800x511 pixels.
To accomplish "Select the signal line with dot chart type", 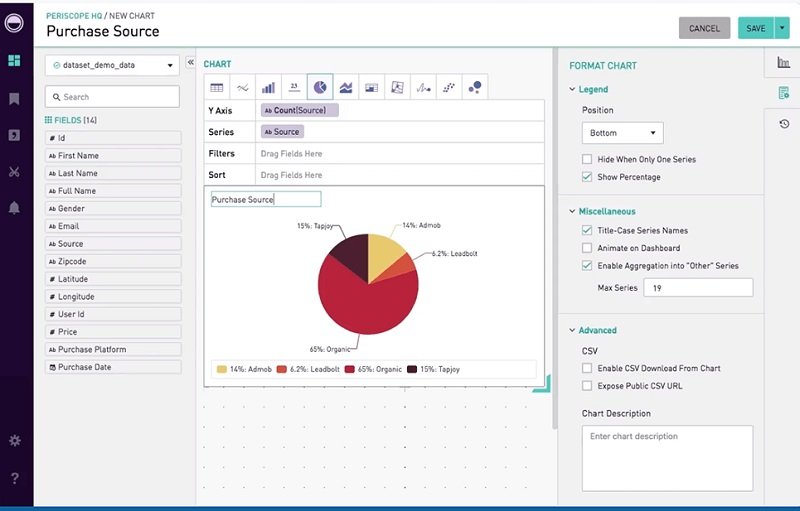I will tap(423, 88).
